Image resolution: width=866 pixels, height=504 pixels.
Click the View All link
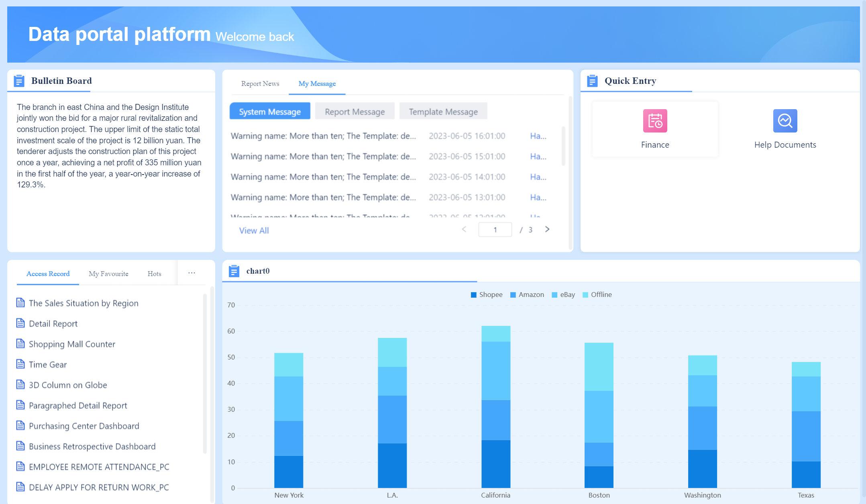point(254,230)
